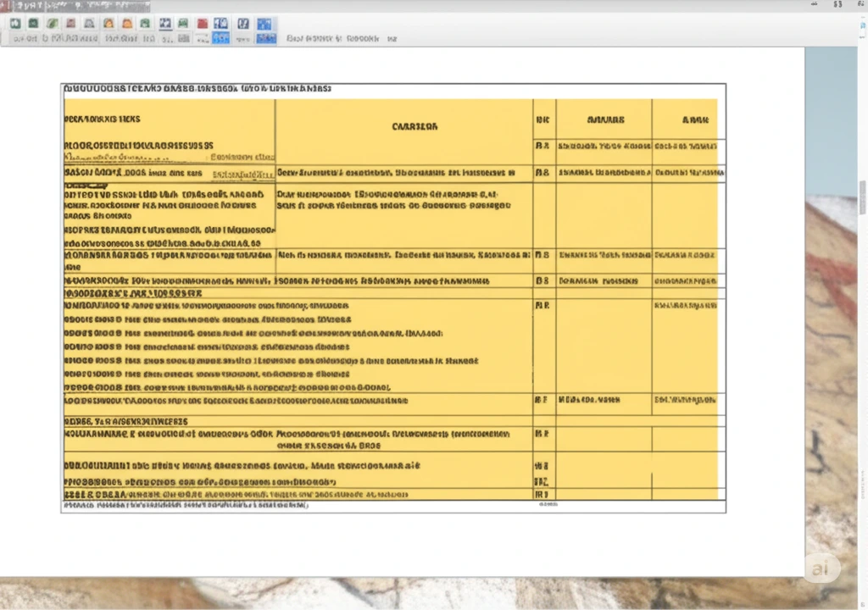The width and height of the screenshot is (868, 610).
Task: Toggle the blue highlighted button at the second row's end
Action: click(265, 38)
